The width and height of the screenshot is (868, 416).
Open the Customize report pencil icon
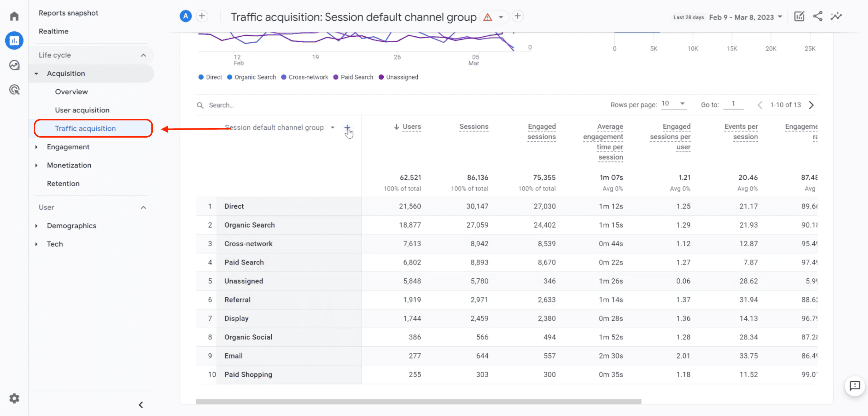click(x=799, y=16)
